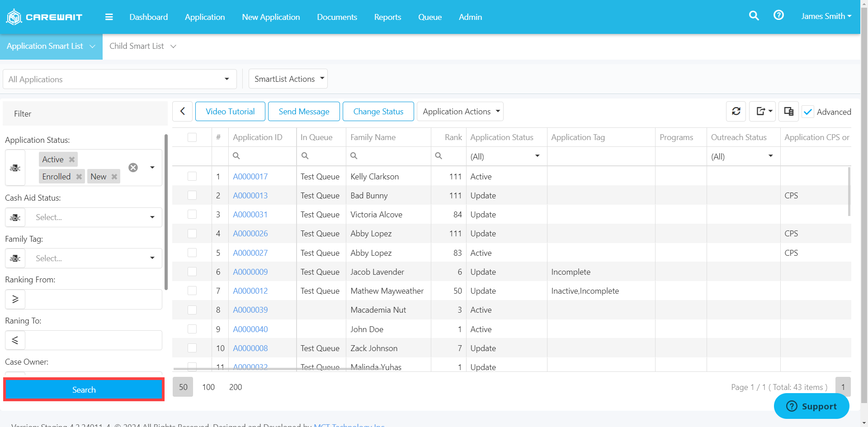Click abc operator icon for Cash Aid Status
The height and width of the screenshot is (427, 868).
coord(15,217)
